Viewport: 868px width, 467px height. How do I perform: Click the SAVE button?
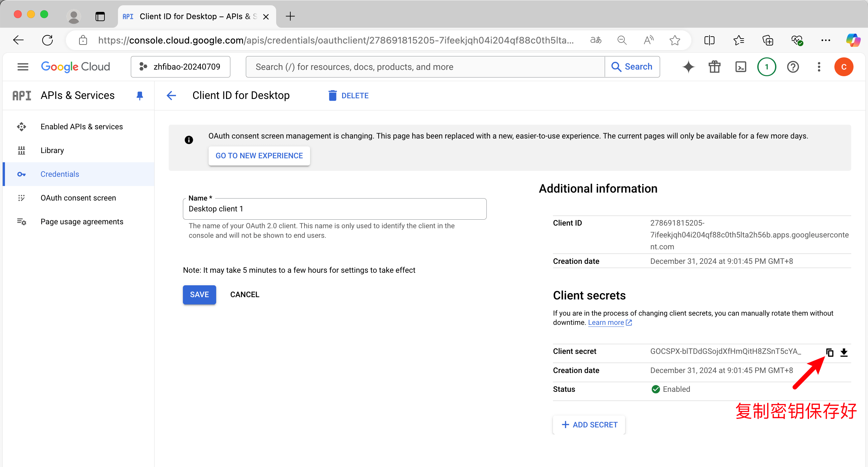199,295
